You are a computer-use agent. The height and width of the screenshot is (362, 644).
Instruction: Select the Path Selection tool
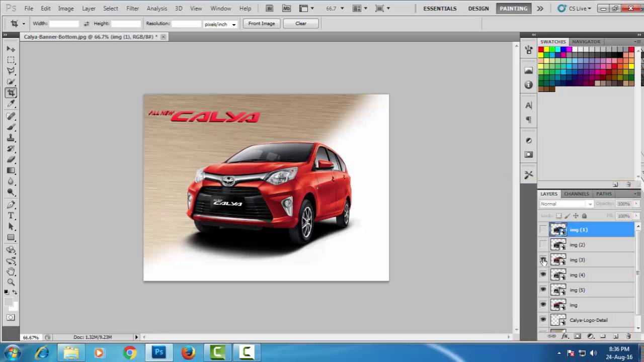11,227
